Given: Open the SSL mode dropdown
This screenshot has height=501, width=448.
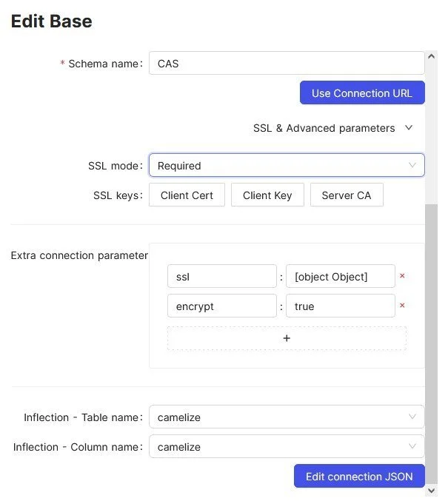Looking at the screenshot, I should pyautogui.click(x=287, y=166).
